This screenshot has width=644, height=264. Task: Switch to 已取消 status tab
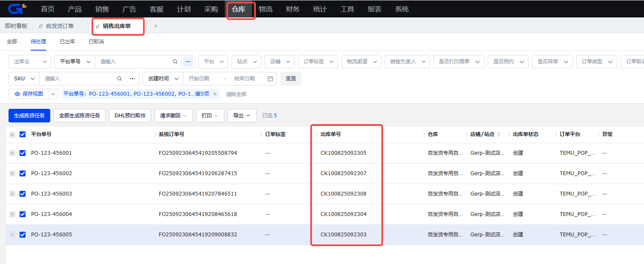[96, 42]
